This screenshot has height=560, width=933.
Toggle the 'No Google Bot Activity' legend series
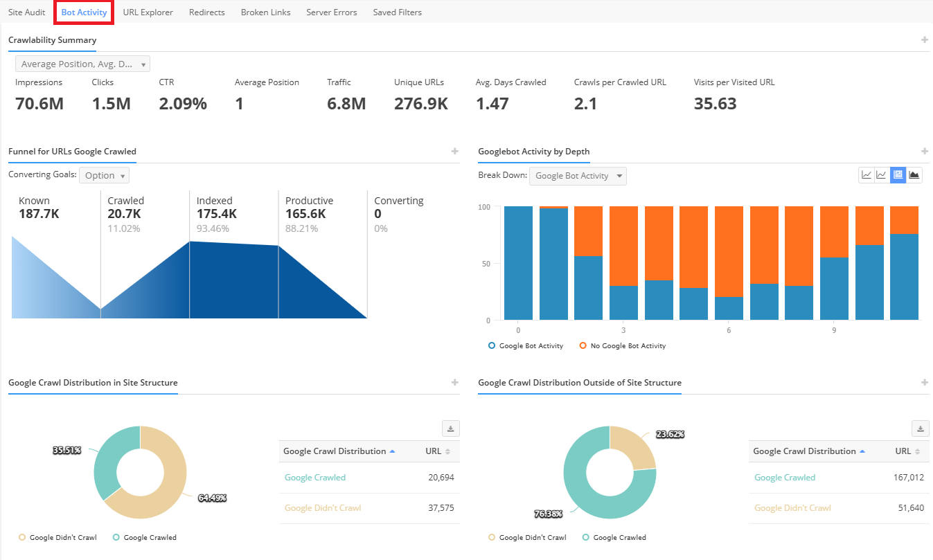[x=623, y=345]
